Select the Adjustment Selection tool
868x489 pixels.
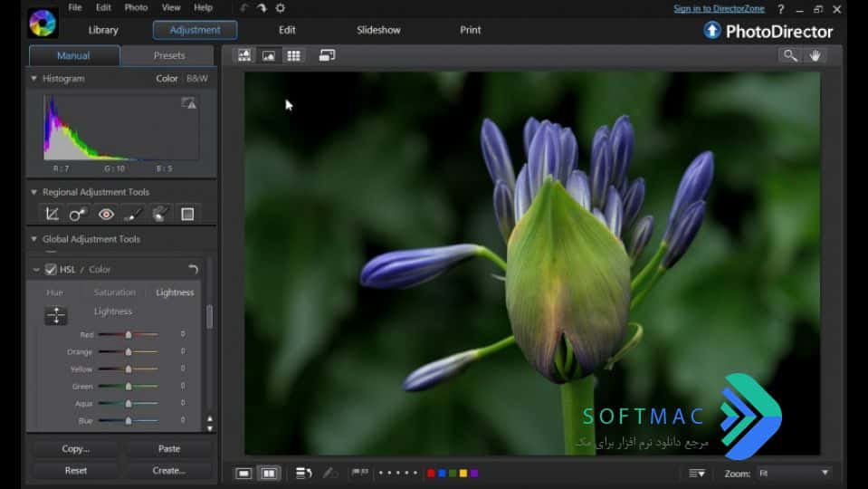pyautogui.click(x=160, y=214)
